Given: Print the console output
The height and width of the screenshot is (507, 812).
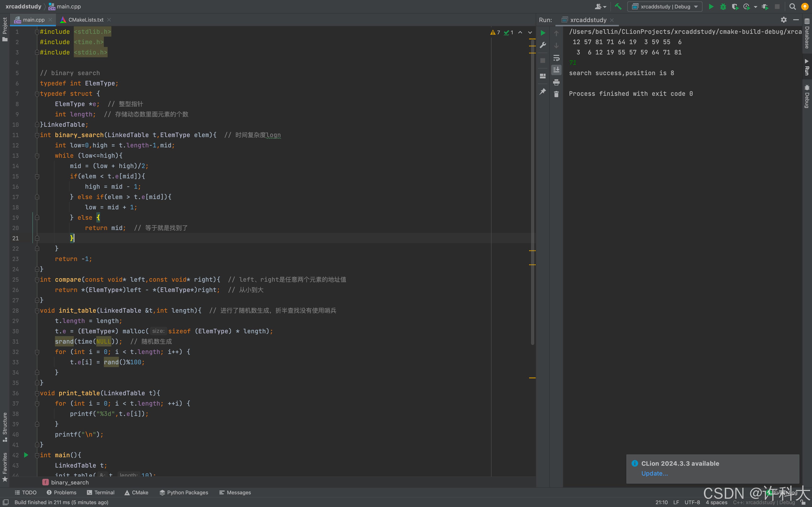Looking at the screenshot, I should pos(556,82).
